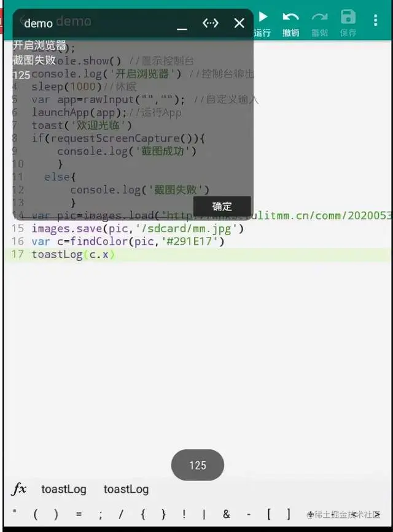Click the images.save statement on line 15
The width and height of the screenshot is (393, 532).
pos(138,229)
